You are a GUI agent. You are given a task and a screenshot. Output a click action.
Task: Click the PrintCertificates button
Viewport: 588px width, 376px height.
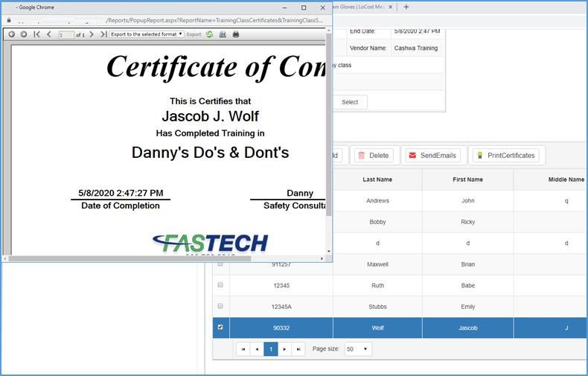coord(506,156)
